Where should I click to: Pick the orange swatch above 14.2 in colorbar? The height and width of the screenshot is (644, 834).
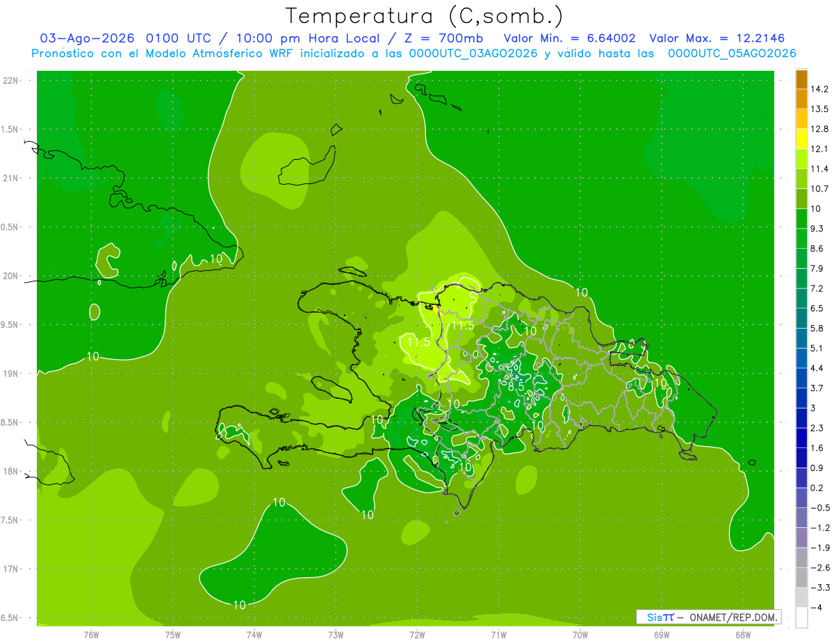(x=801, y=79)
